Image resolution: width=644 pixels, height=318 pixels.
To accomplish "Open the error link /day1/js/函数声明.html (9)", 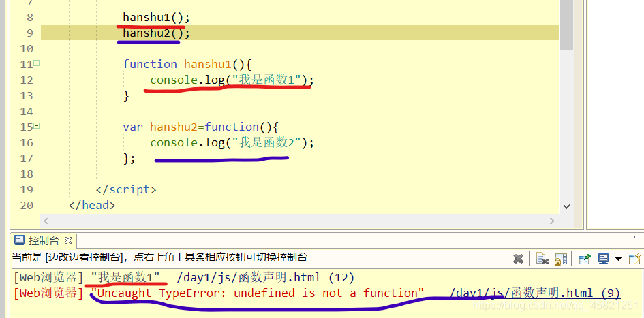I will tap(535, 293).
